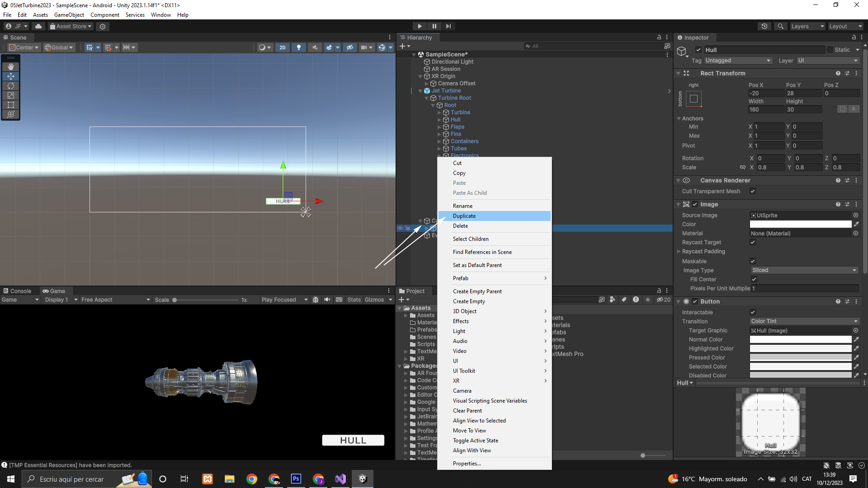The height and width of the screenshot is (488, 868).
Task: Toggle the Interactable checkbox
Action: [x=753, y=312]
